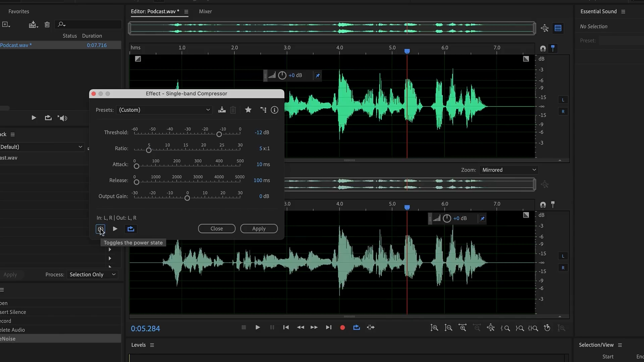Screen dimensions: 644x362
Task: Click the effect preview play button
Action: 115,229
